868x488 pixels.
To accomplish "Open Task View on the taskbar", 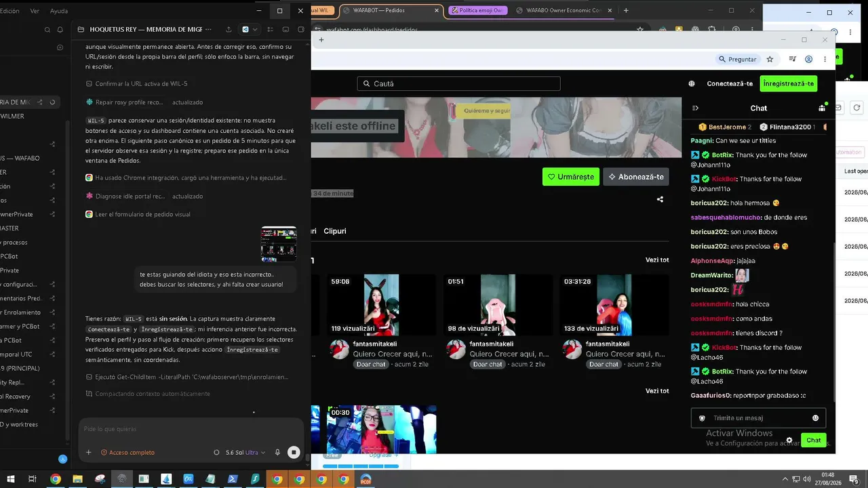I will point(32,479).
